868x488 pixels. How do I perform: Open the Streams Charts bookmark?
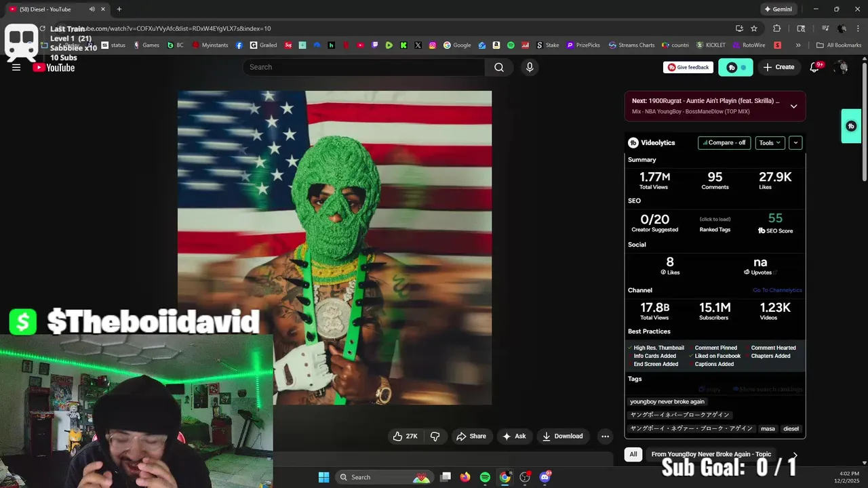631,45
